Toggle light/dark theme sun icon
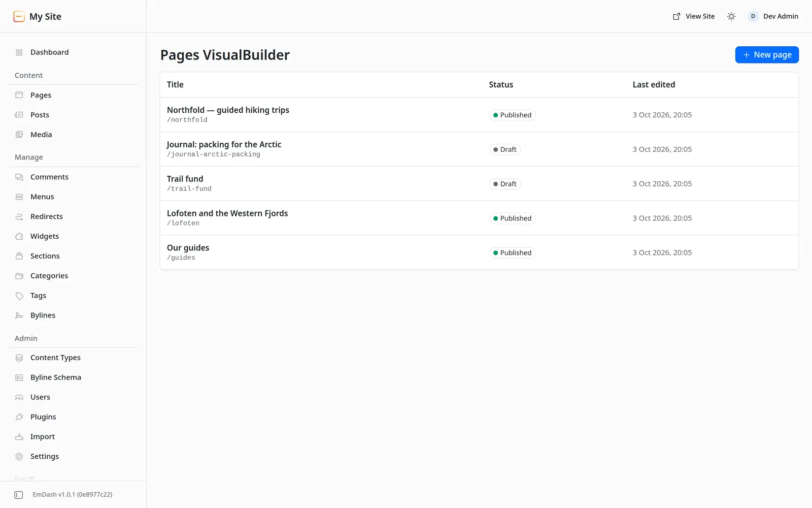Image resolution: width=812 pixels, height=508 pixels. (x=731, y=16)
